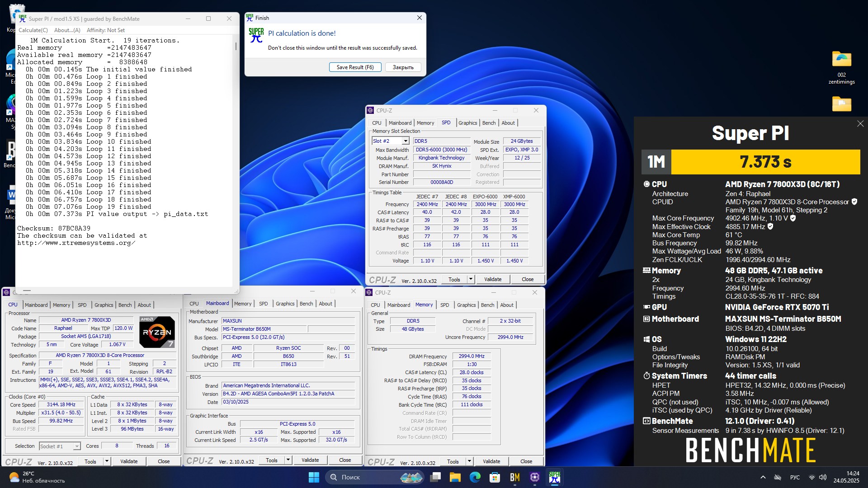Click Validate in CPU-Z Mainboard window
Viewport: 868px width, 488px height.
(310, 460)
